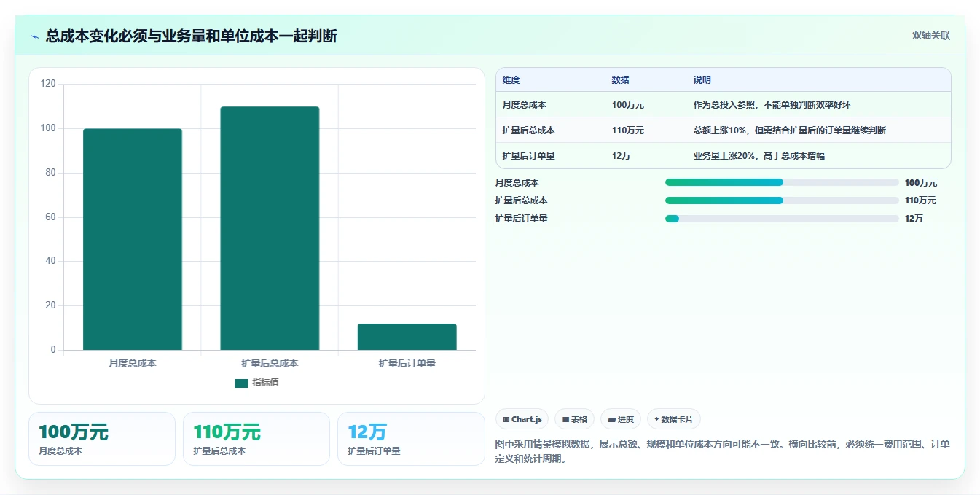Click the title 总成本变化必须与业务量和单位成本一起判断

pyautogui.click(x=191, y=36)
